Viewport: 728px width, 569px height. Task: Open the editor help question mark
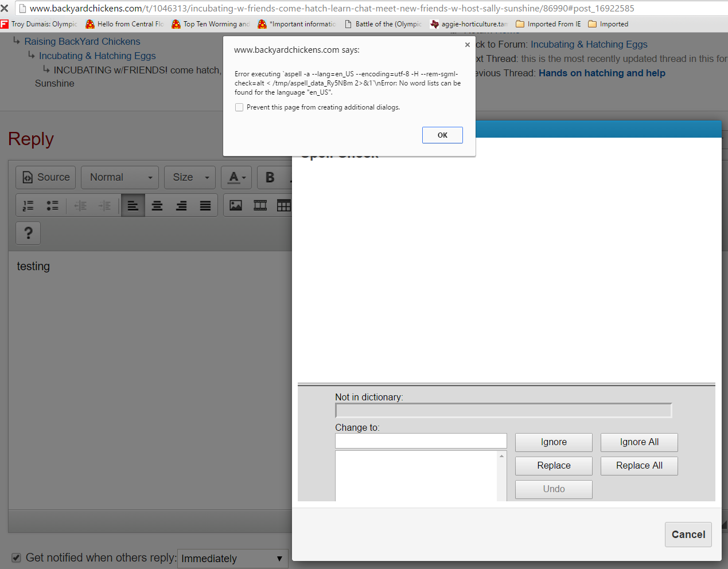point(28,233)
